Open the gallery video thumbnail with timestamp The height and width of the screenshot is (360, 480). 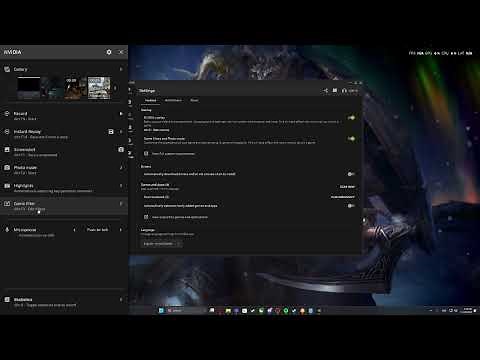click(75, 88)
